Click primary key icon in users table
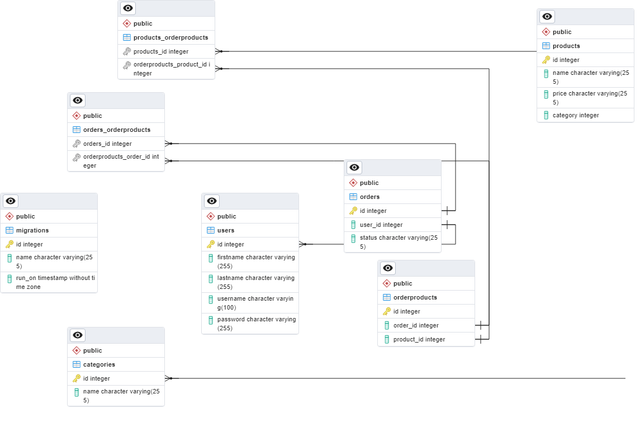640x437 pixels. (211, 244)
